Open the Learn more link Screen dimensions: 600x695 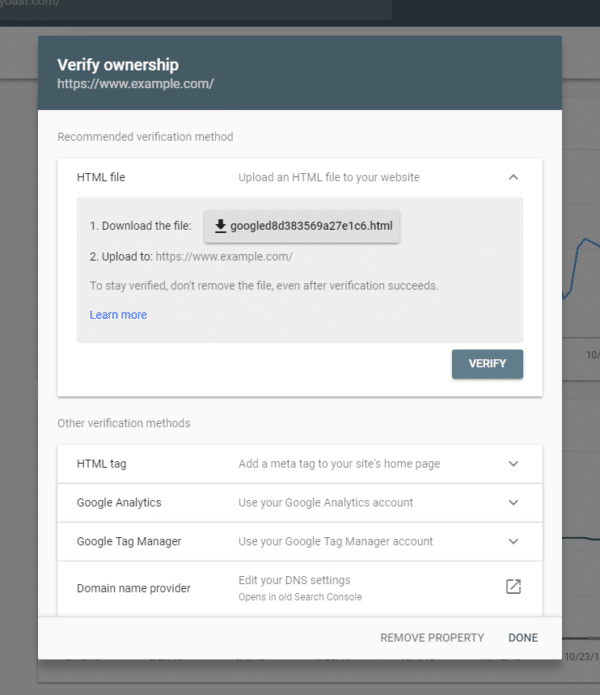(118, 315)
